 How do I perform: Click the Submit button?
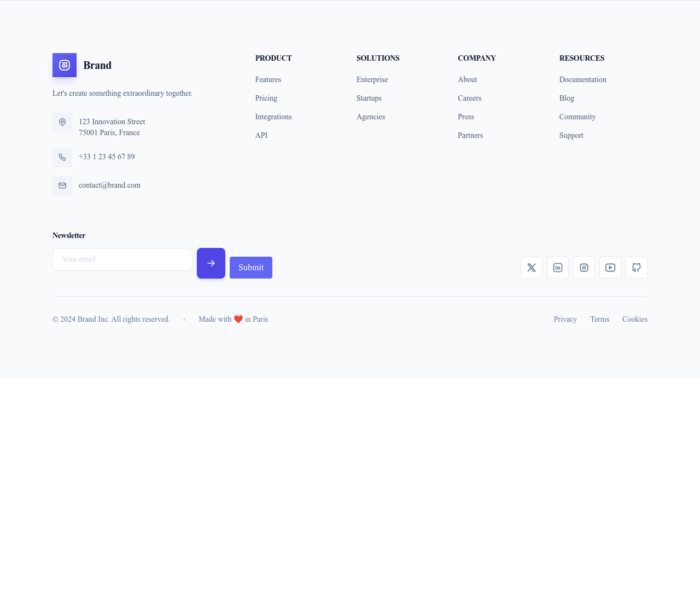pyautogui.click(x=251, y=268)
